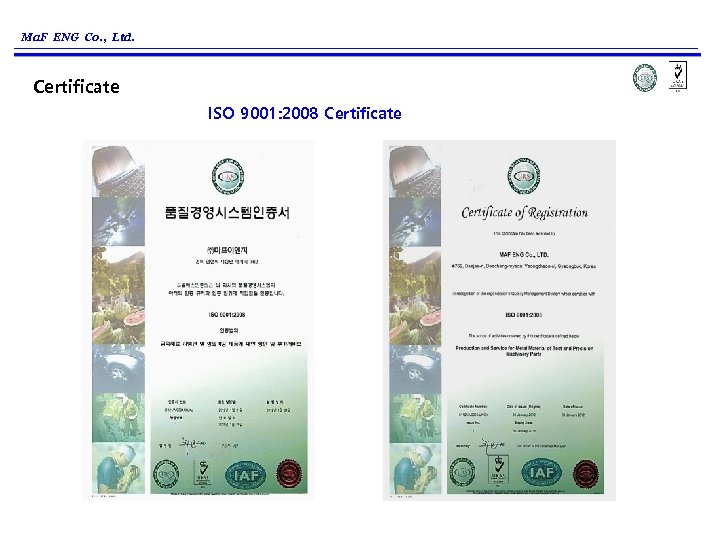This screenshot has width=720, height=540.
Task: Click the URS seal atop Korean certificate
Action: [228, 177]
